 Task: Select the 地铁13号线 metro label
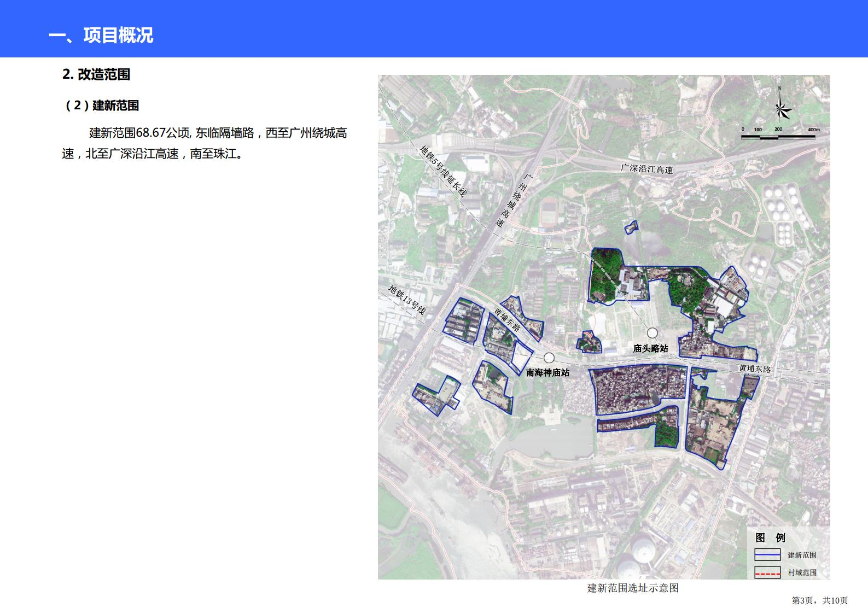407,300
